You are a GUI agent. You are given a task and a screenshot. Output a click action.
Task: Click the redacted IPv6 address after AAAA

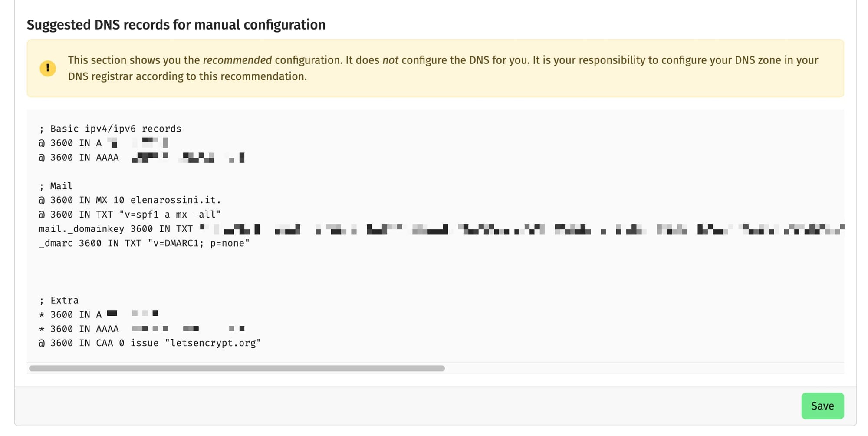187,157
